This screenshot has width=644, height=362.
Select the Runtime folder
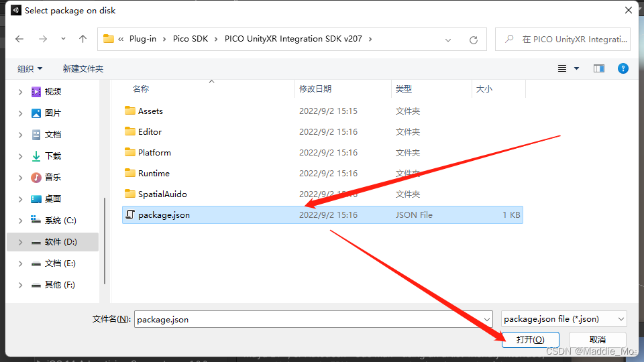[x=323, y=173]
